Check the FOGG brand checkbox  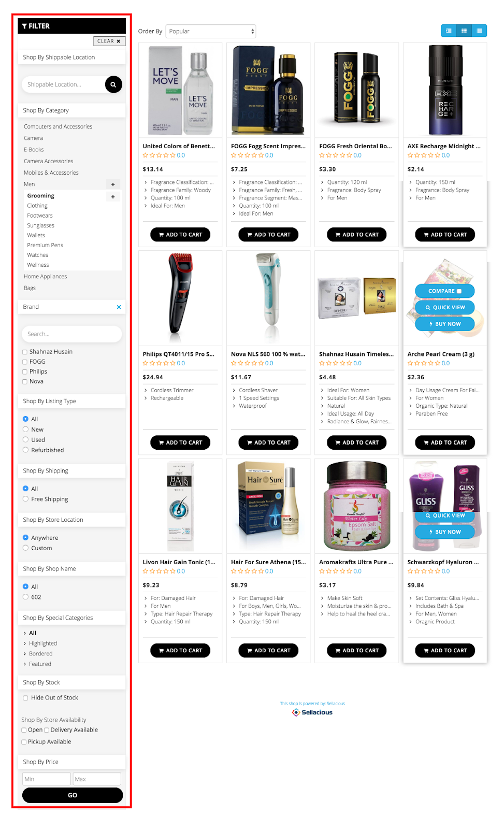point(25,362)
